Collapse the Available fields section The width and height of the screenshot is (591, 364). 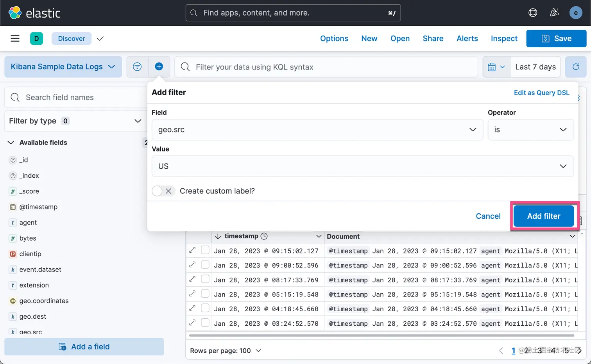pyautogui.click(x=11, y=143)
